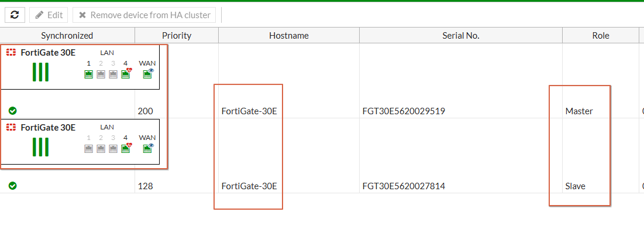This screenshot has width=644, height=239.
Task: Sort by the Hostname column header
Action: click(289, 35)
